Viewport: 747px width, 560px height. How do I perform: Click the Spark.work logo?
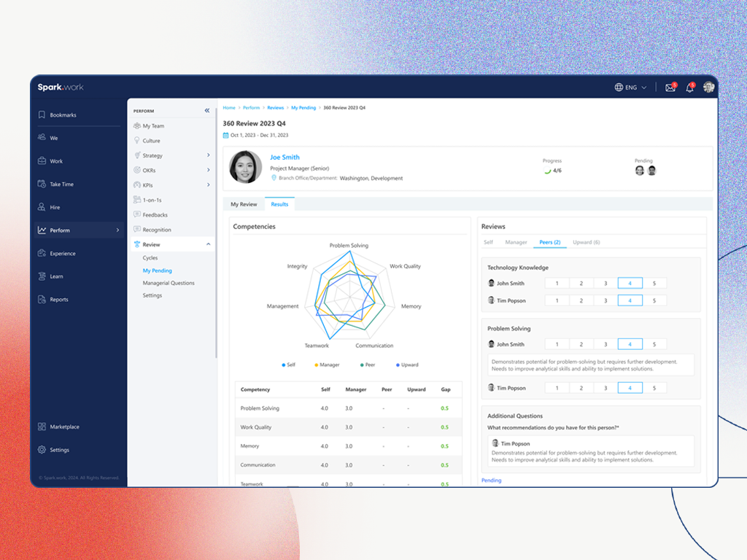point(61,87)
